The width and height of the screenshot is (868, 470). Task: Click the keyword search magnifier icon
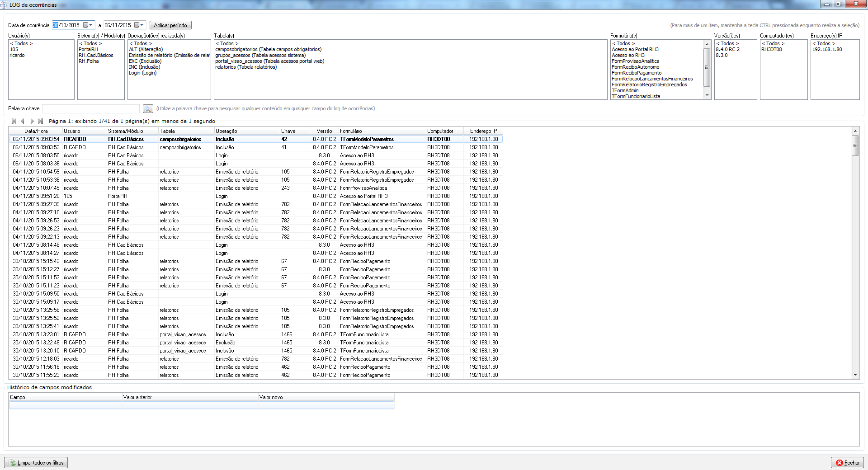tap(148, 108)
